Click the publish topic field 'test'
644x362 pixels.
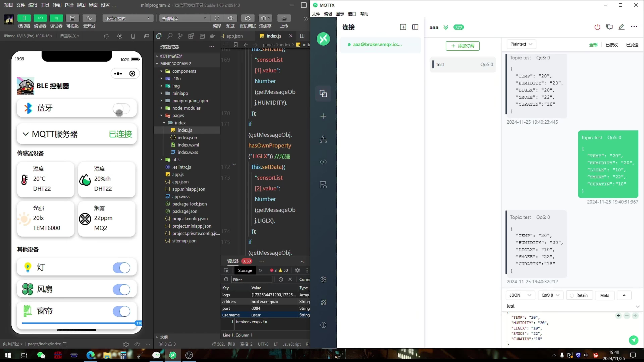pos(570,306)
